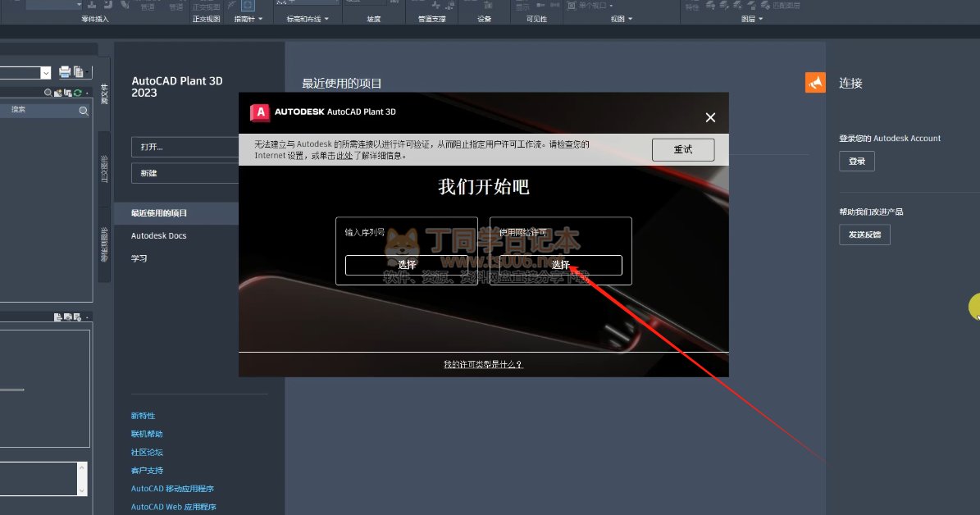The height and width of the screenshot is (515, 980).
Task: Open the 社区论坛 link
Action: [147, 452]
